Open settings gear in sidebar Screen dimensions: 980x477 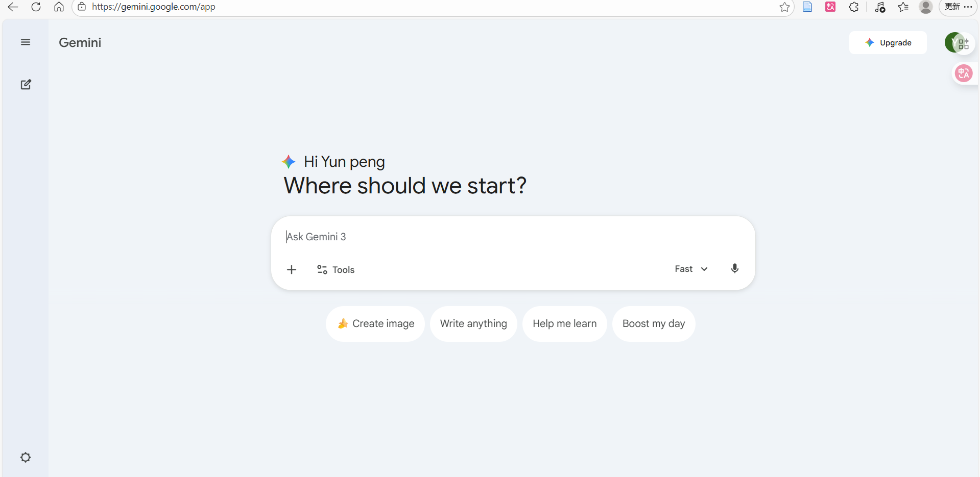tap(26, 457)
